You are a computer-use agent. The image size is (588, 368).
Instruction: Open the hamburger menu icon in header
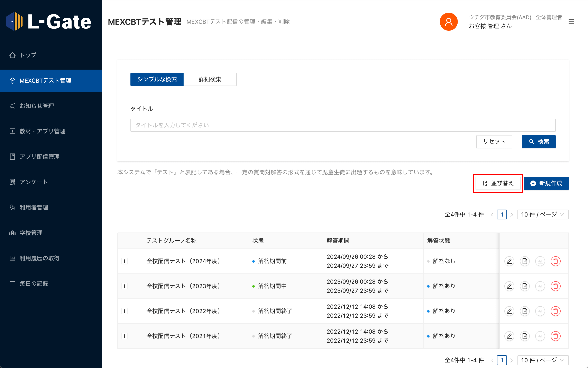tap(571, 22)
